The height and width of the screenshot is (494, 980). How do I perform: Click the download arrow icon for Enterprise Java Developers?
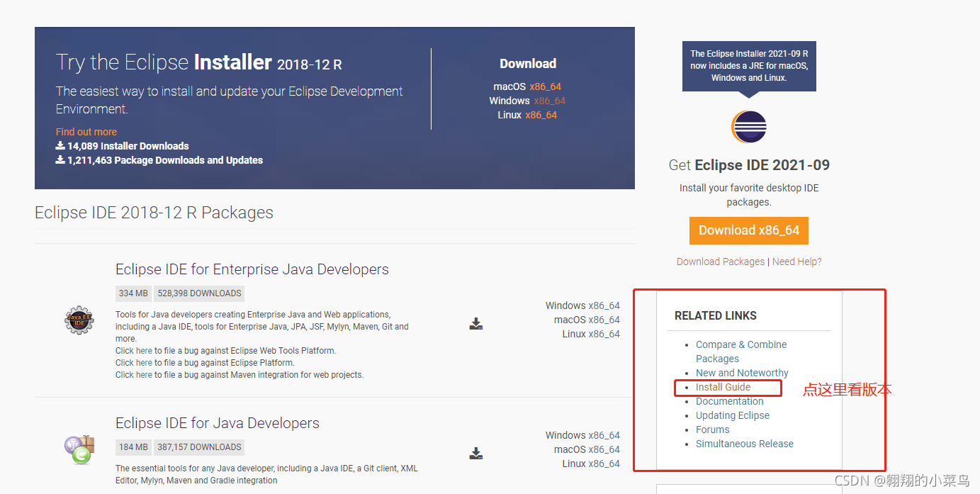tap(475, 324)
